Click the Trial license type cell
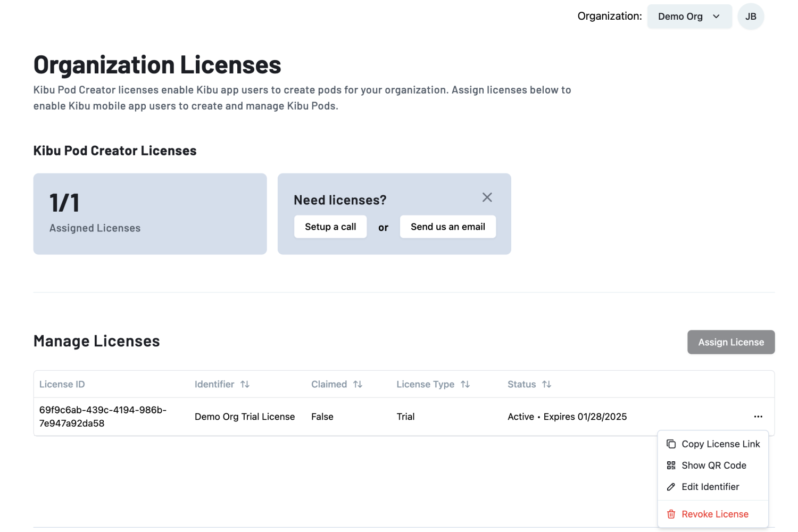The width and height of the screenshot is (798, 532). (405, 417)
